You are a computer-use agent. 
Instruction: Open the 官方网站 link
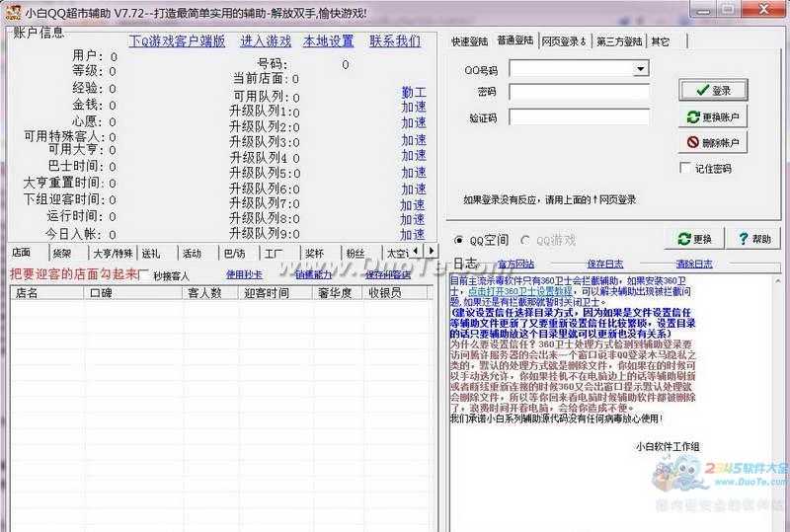[515, 264]
